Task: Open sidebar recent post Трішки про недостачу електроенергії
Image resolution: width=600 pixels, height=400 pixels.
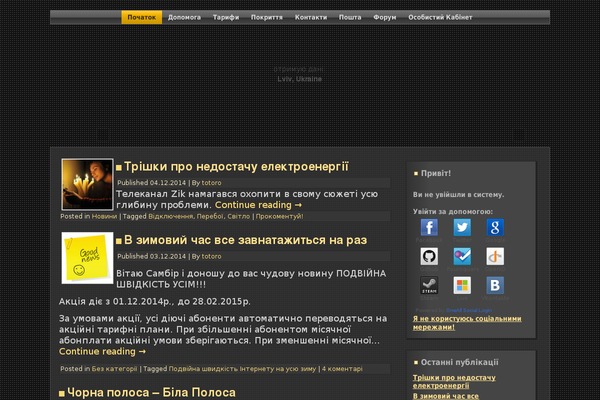Action: pos(454,382)
